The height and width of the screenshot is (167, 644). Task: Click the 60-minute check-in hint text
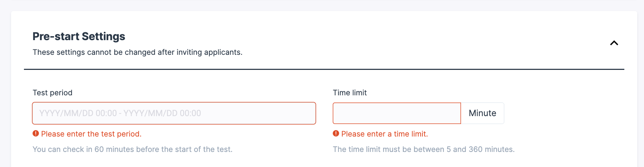tap(132, 149)
